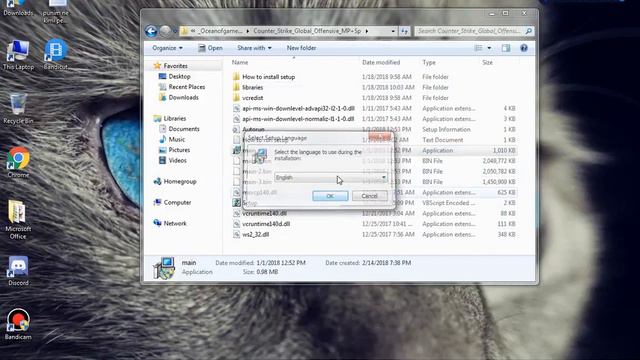The height and width of the screenshot is (360, 640).
Task: Click OK in Select Setup Language dialog
Action: (x=330, y=196)
